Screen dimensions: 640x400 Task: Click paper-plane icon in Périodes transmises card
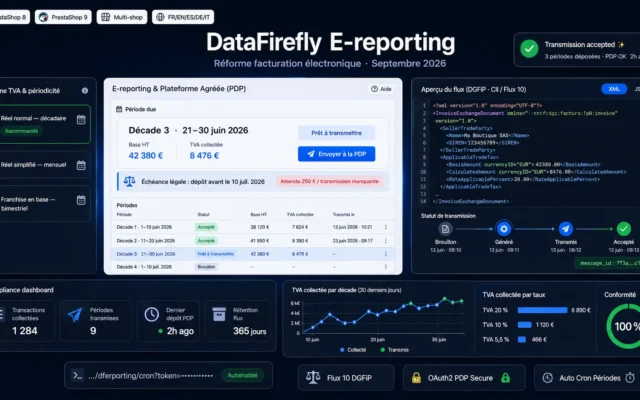pyautogui.click(x=75, y=315)
